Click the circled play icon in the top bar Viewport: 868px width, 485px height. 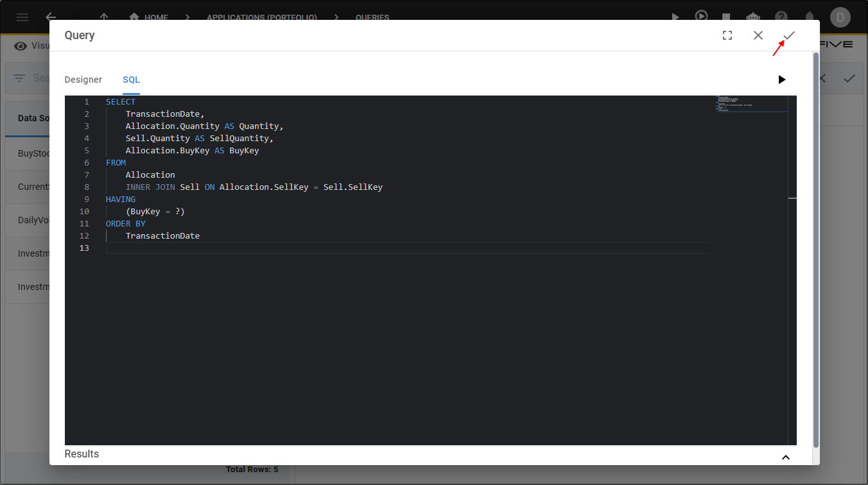click(x=701, y=17)
